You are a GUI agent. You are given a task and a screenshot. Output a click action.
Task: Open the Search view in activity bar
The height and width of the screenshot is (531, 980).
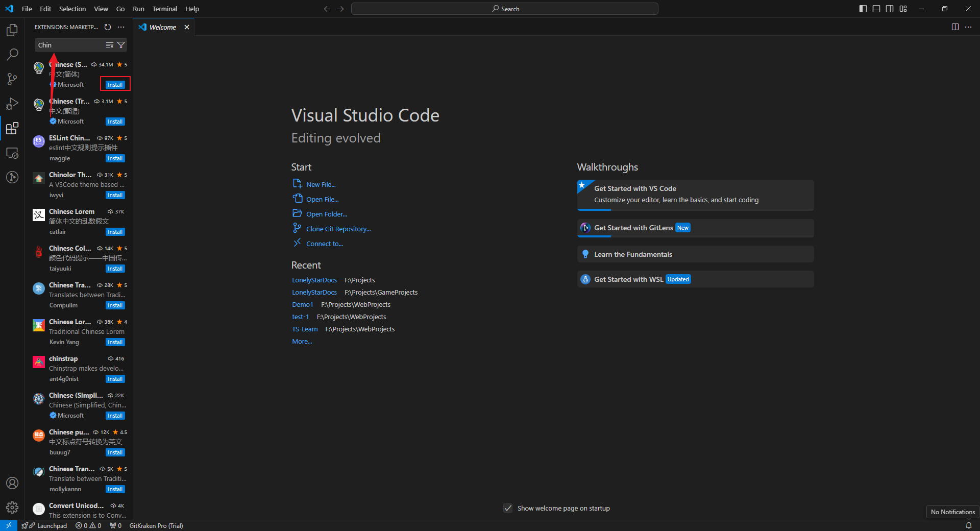pyautogui.click(x=12, y=55)
